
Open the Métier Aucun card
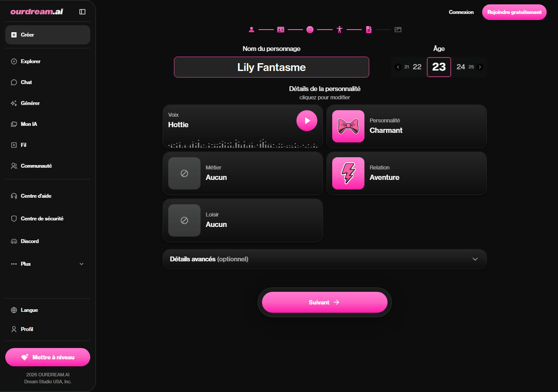[x=243, y=173]
